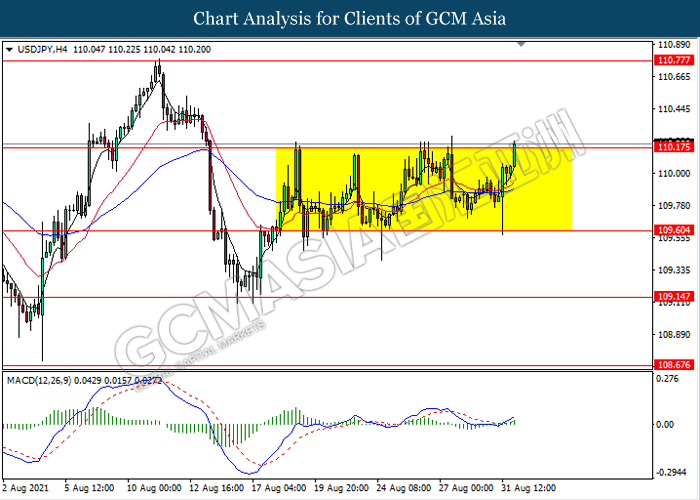Click the 27 Aug 00:00 time label

(x=467, y=488)
